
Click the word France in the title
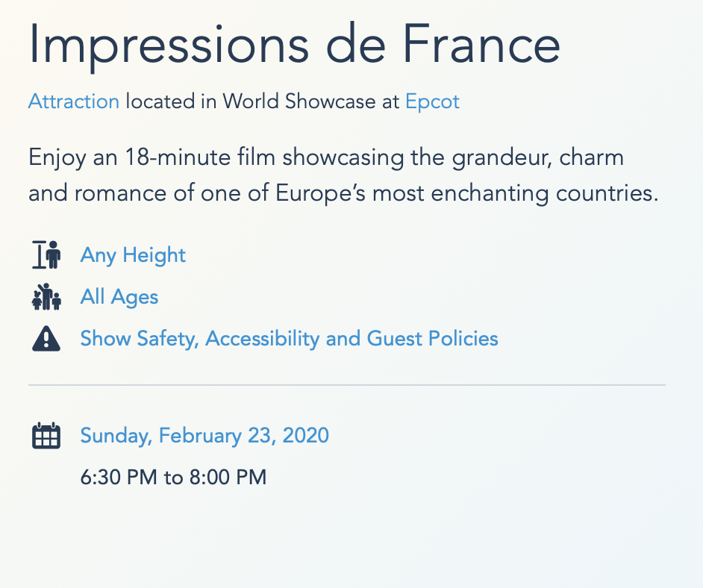[482, 45]
